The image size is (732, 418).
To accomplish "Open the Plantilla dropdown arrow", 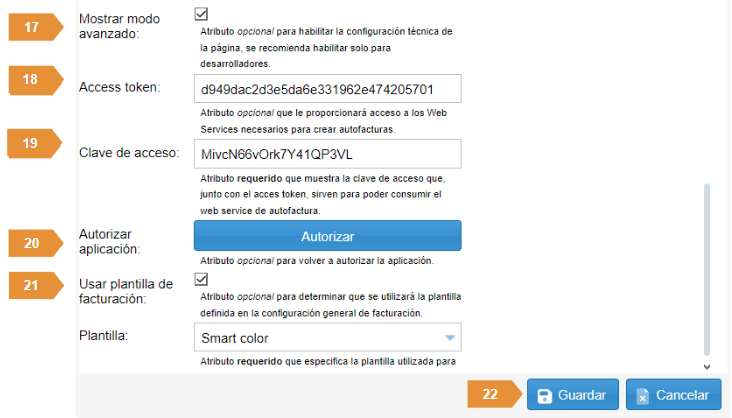I will [450, 338].
